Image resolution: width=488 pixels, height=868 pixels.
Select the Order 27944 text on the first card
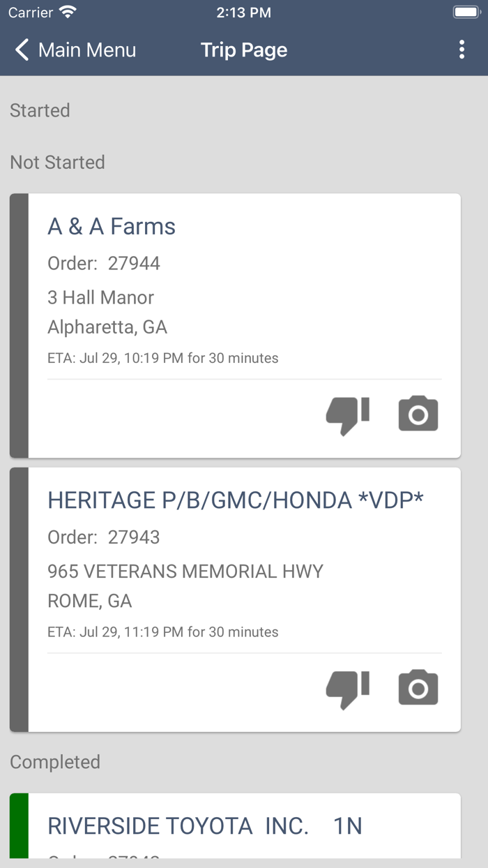(x=103, y=263)
